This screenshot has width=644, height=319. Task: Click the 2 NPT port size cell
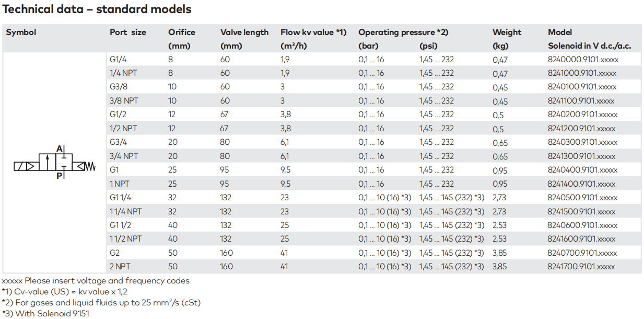[x=121, y=267]
